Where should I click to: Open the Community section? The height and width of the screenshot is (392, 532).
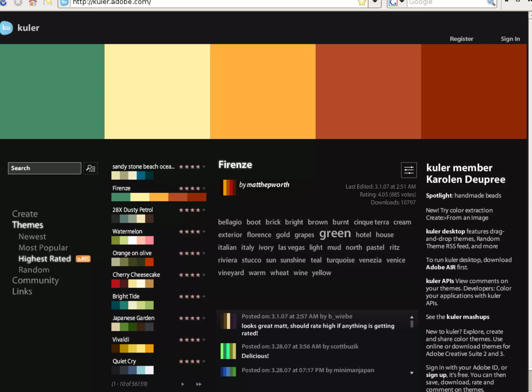(36, 280)
